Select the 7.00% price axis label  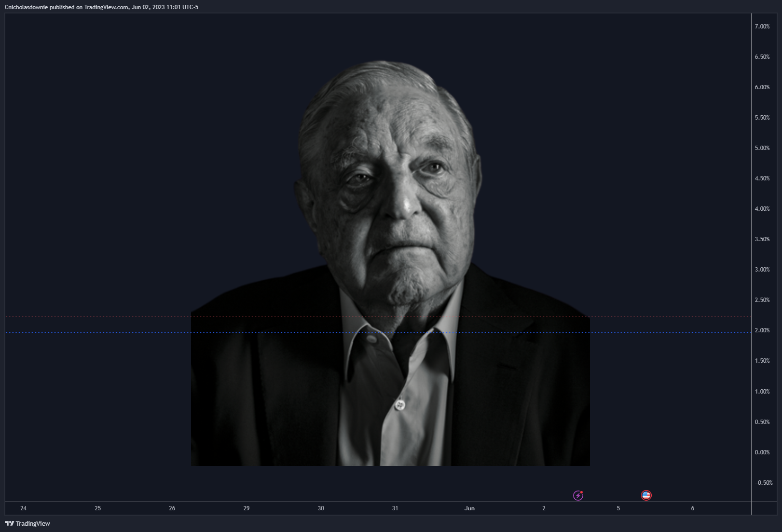(x=762, y=27)
